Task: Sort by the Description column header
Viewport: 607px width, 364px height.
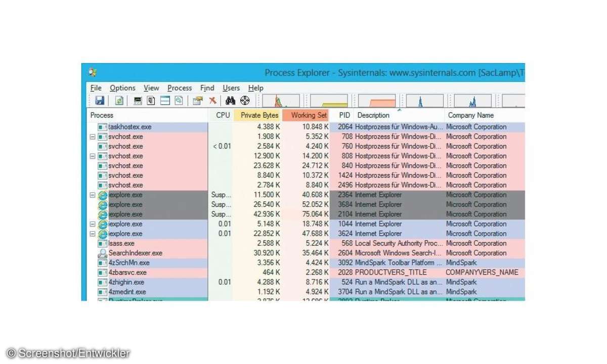Action: point(399,115)
